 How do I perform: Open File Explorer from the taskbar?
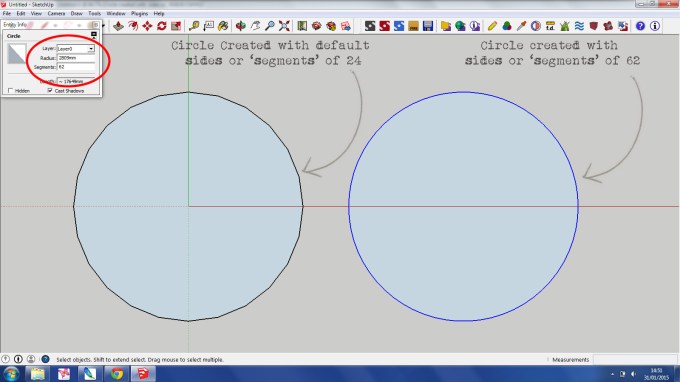pos(38,374)
